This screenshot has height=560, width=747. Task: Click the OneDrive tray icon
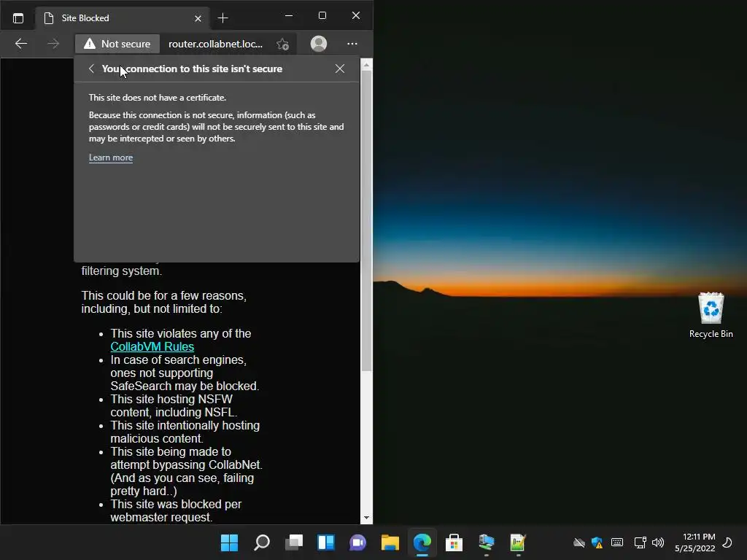pyautogui.click(x=578, y=542)
